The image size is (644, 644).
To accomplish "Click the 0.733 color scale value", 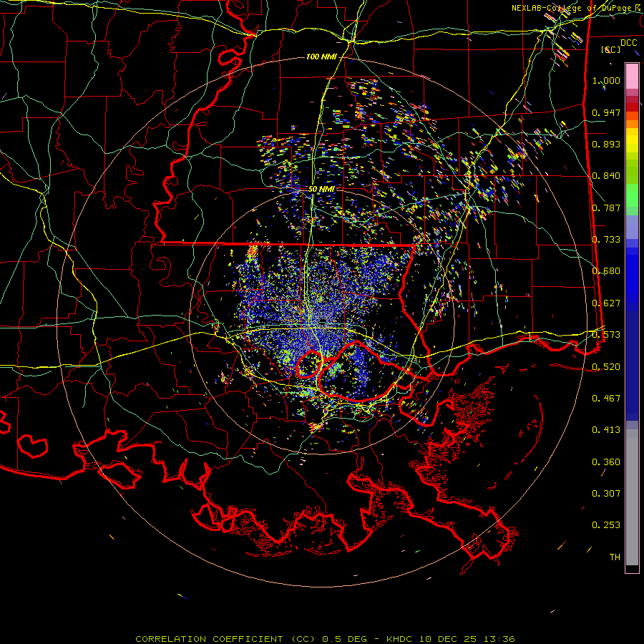I will coord(606,240).
